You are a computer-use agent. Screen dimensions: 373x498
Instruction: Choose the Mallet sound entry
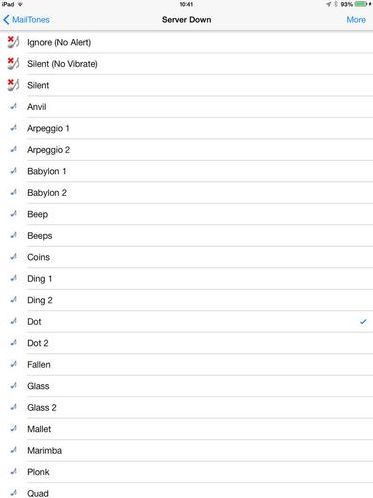click(186, 429)
